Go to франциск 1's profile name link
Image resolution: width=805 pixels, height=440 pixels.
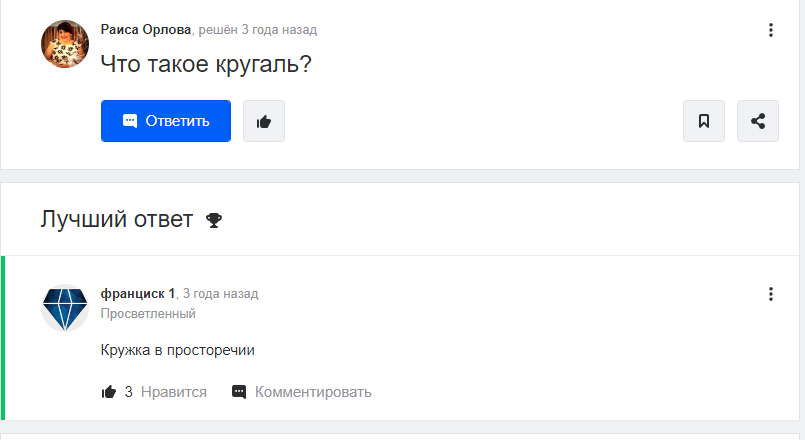point(138,294)
